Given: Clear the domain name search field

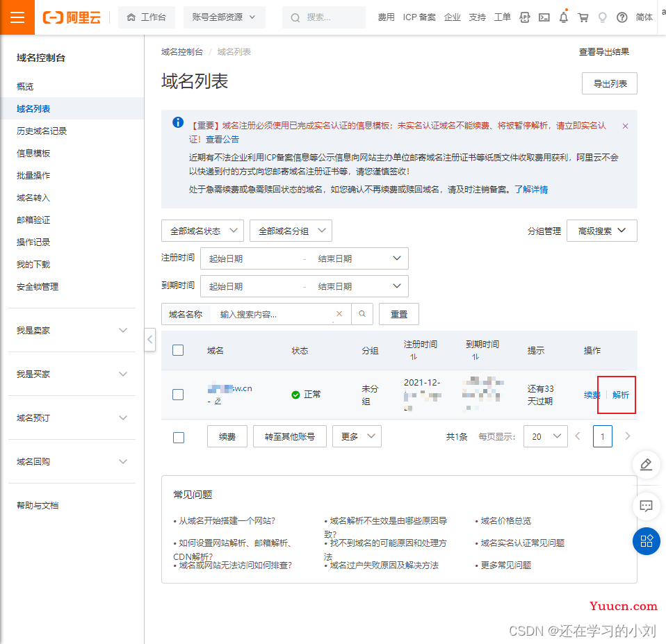Looking at the screenshot, I should pyautogui.click(x=339, y=314).
